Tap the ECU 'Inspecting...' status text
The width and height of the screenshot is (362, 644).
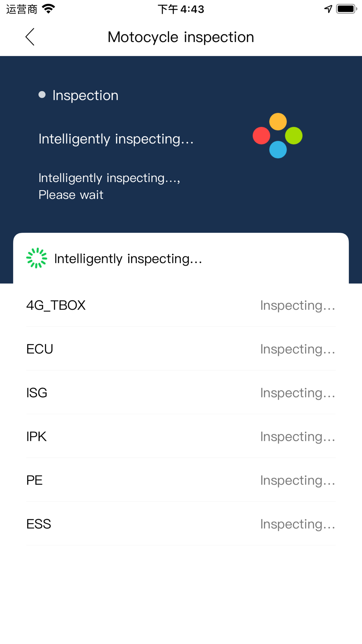tap(298, 349)
